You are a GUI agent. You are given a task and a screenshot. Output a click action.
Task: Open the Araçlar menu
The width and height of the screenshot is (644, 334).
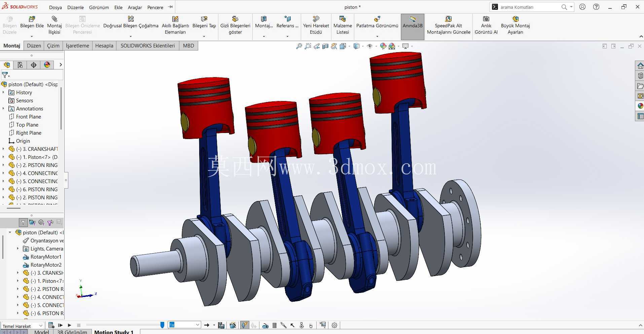(135, 7)
